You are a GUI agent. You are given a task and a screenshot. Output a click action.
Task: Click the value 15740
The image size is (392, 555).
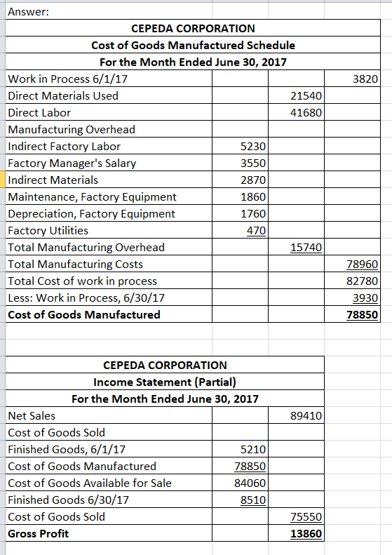[306, 248]
